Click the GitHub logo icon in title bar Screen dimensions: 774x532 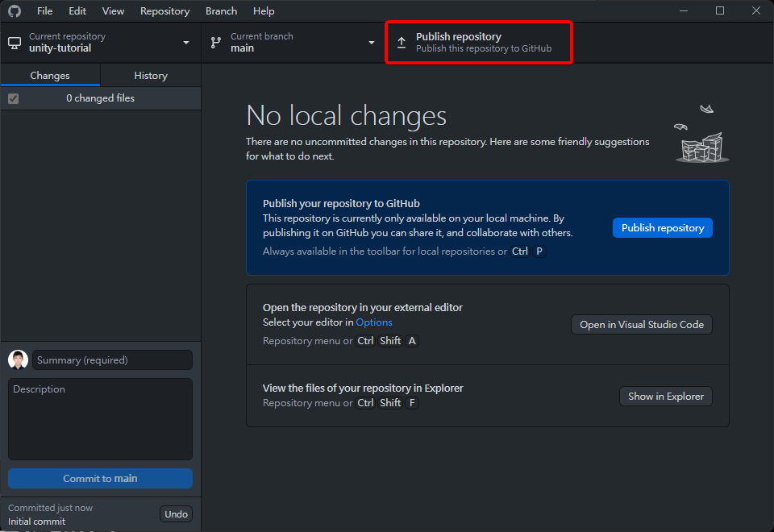15,10
